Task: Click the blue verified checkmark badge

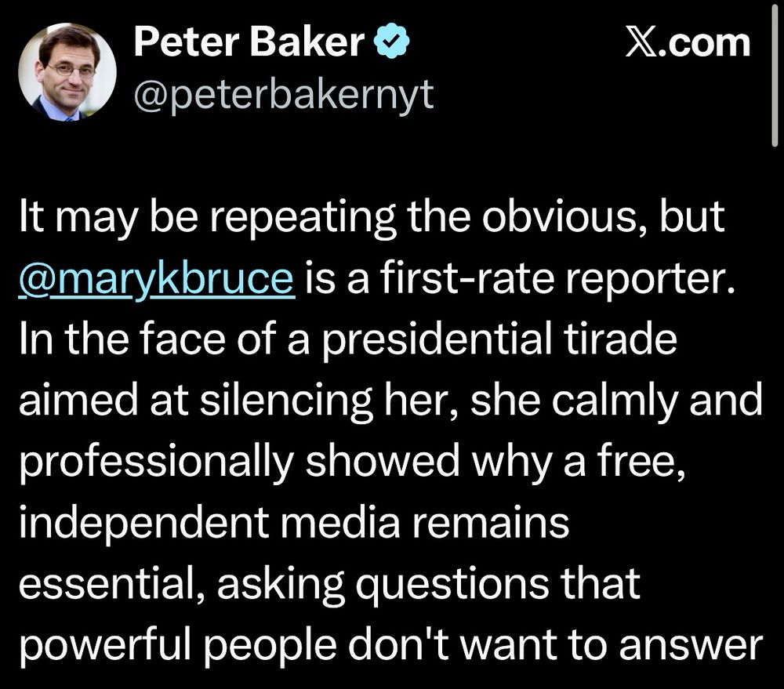Action: point(391,43)
